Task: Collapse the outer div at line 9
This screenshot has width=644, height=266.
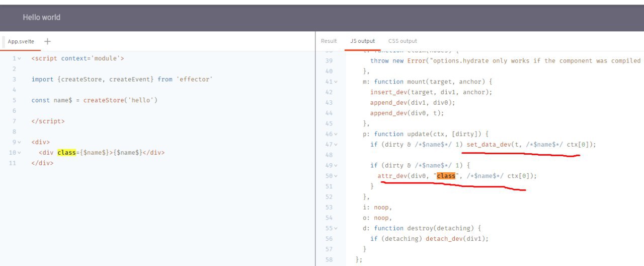Action: click(20, 142)
